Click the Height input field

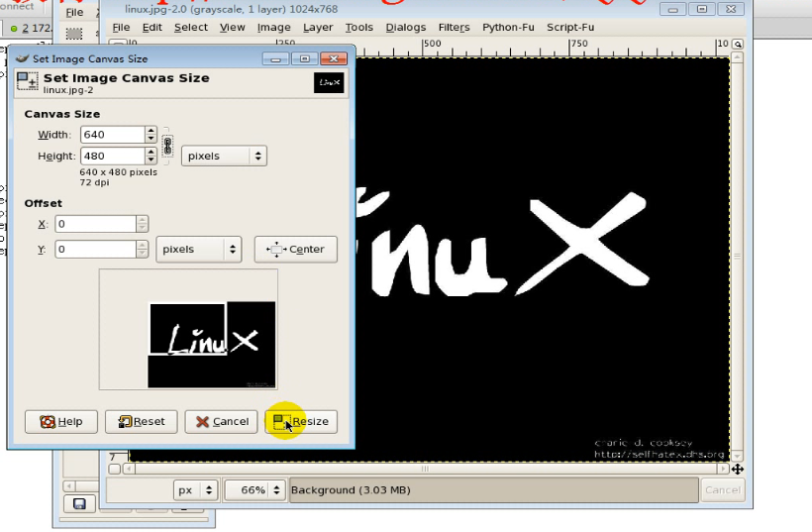point(112,156)
